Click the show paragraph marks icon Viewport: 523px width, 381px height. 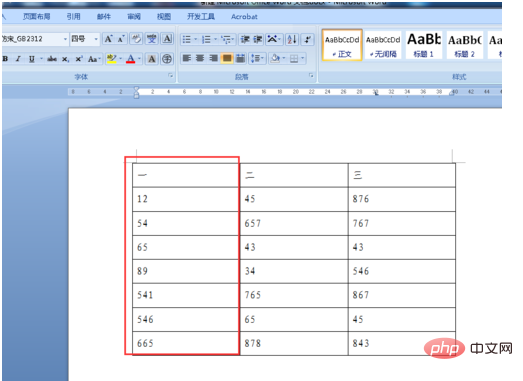[308, 39]
